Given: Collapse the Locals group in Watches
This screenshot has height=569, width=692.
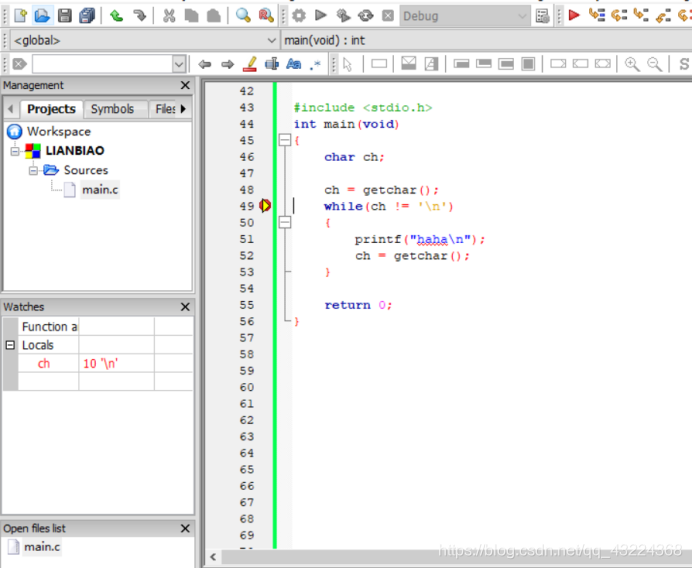Looking at the screenshot, I should (x=10, y=345).
